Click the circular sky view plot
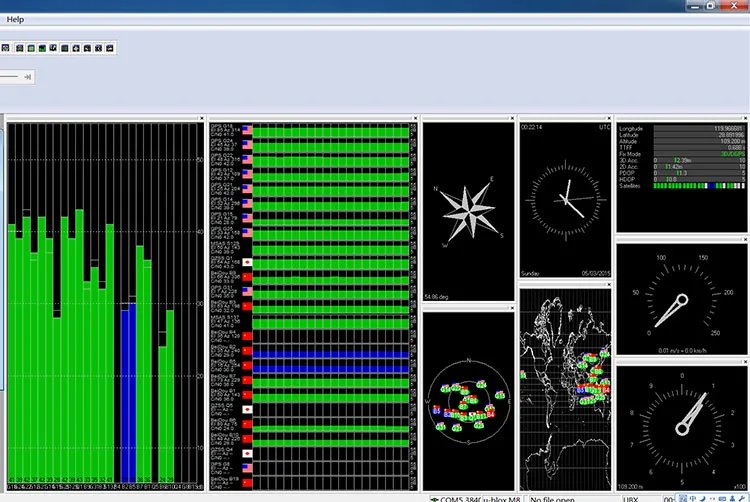This screenshot has height=502, width=750. tap(469, 402)
